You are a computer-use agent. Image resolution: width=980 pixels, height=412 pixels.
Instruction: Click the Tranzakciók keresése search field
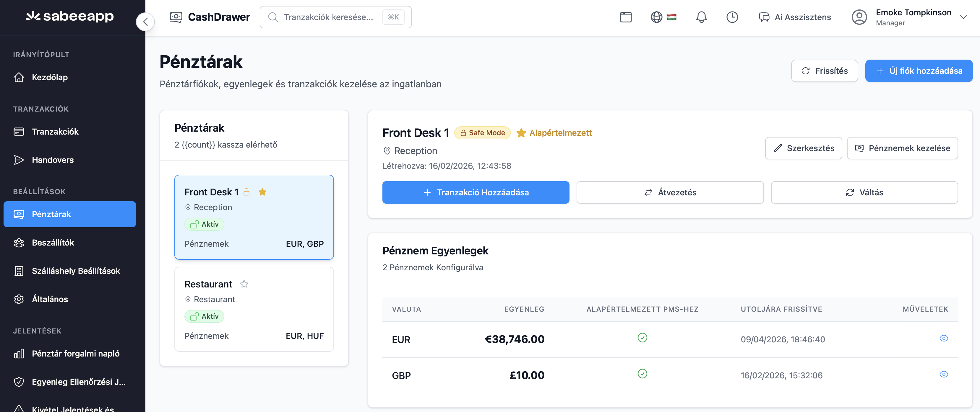pos(328,17)
